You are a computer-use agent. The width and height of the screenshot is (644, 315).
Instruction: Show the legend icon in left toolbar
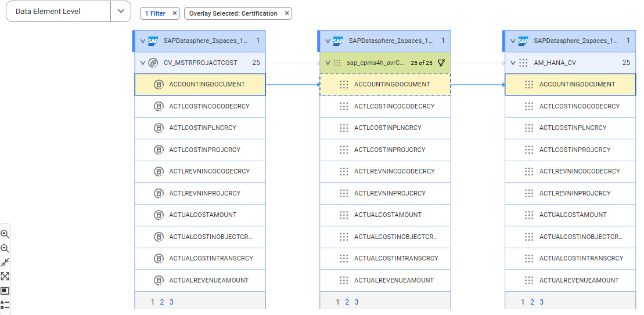[x=5, y=305]
